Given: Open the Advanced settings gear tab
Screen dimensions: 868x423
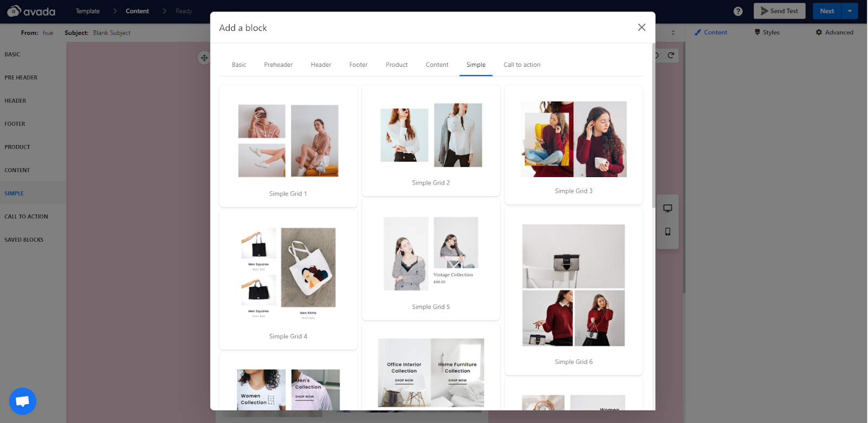Looking at the screenshot, I should tap(834, 33).
